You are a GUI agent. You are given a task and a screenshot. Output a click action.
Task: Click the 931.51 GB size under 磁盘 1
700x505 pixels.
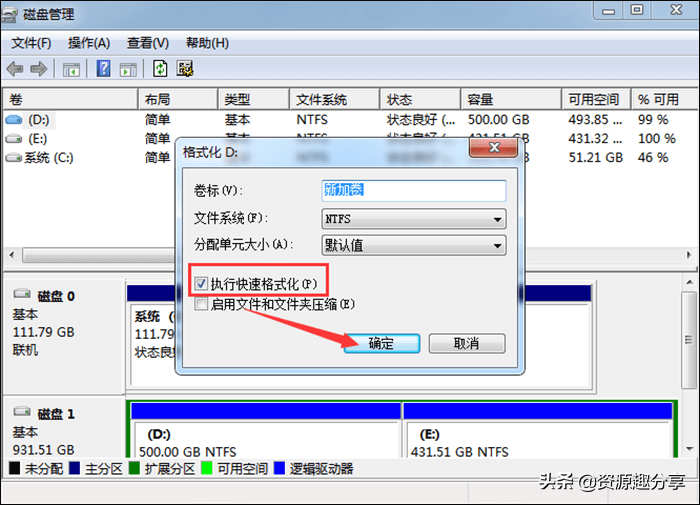click(x=44, y=449)
